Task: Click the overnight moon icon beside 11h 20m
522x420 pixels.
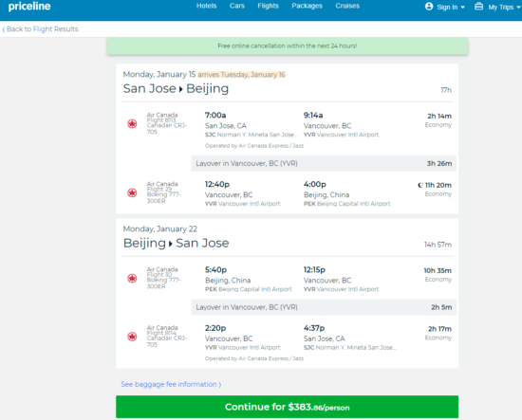Action: (x=420, y=185)
